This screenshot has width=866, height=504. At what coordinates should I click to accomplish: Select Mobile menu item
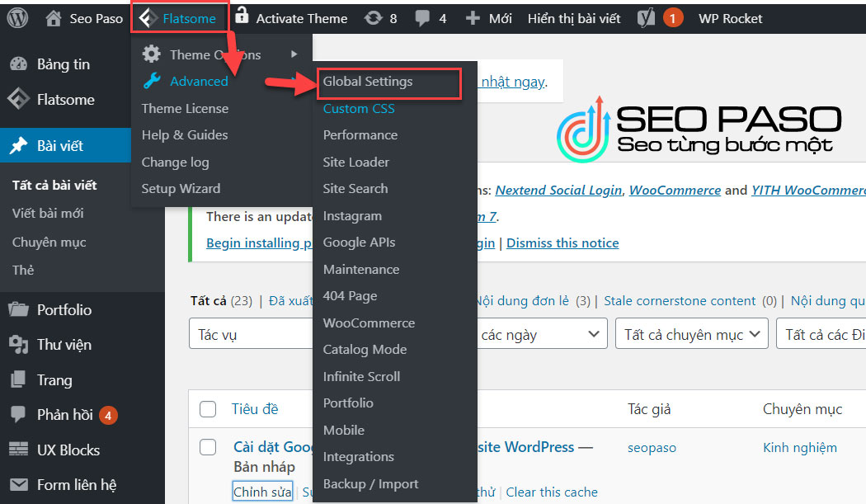click(x=344, y=430)
